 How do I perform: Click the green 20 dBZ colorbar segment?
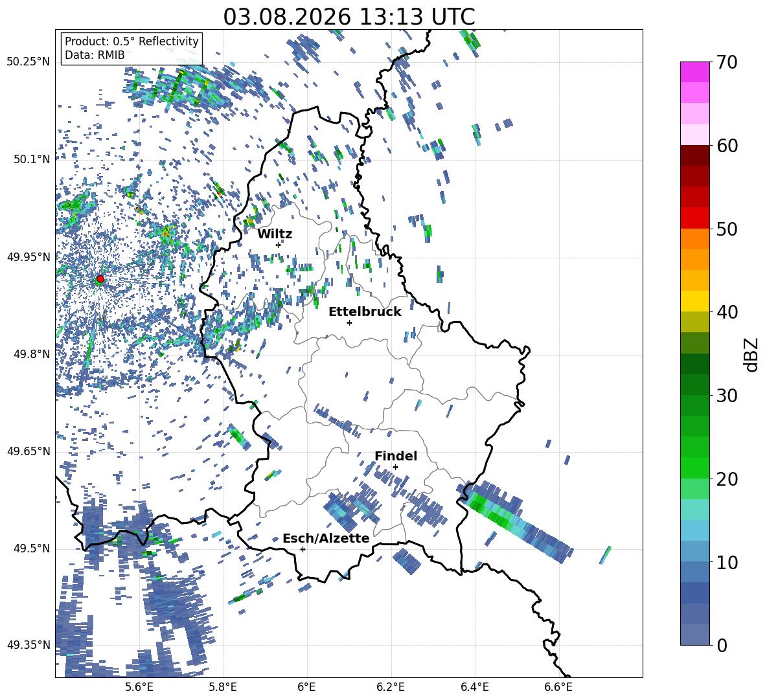pyautogui.click(x=694, y=468)
